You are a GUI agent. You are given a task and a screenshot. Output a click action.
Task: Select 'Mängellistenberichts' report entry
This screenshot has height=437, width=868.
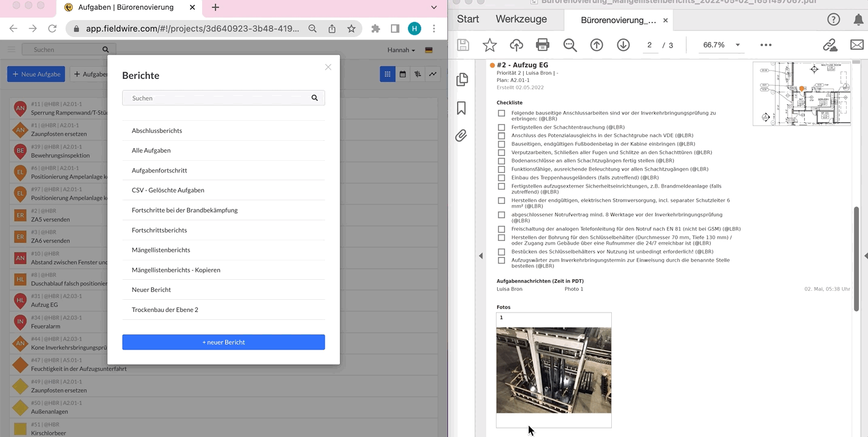click(161, 250)
